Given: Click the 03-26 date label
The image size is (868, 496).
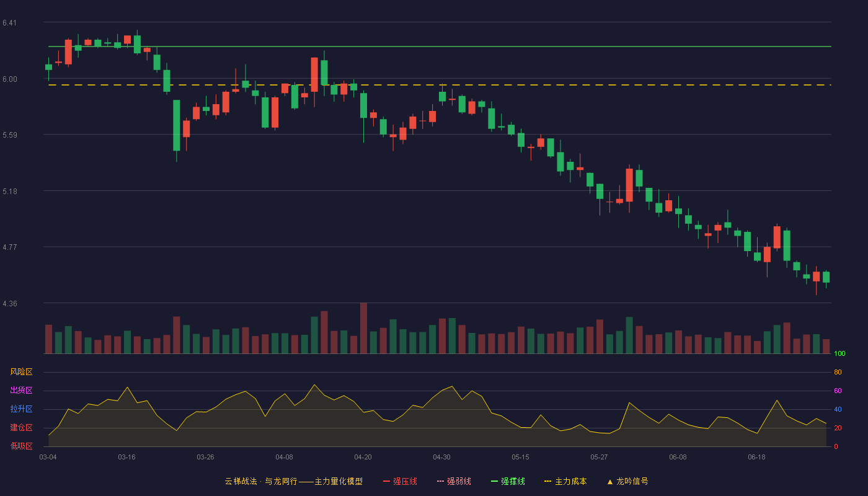Looking at the screenshot, I should (x=205, y=457).
